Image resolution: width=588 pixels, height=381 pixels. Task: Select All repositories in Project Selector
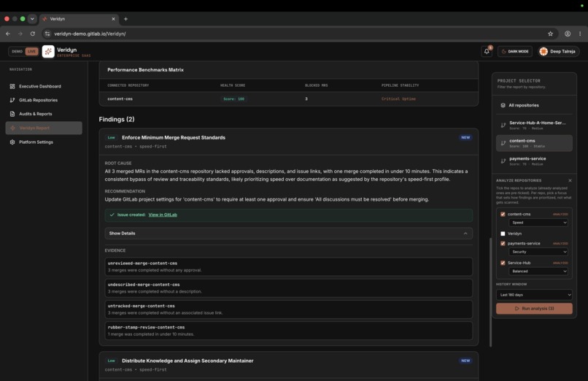[x=534, y=105]
